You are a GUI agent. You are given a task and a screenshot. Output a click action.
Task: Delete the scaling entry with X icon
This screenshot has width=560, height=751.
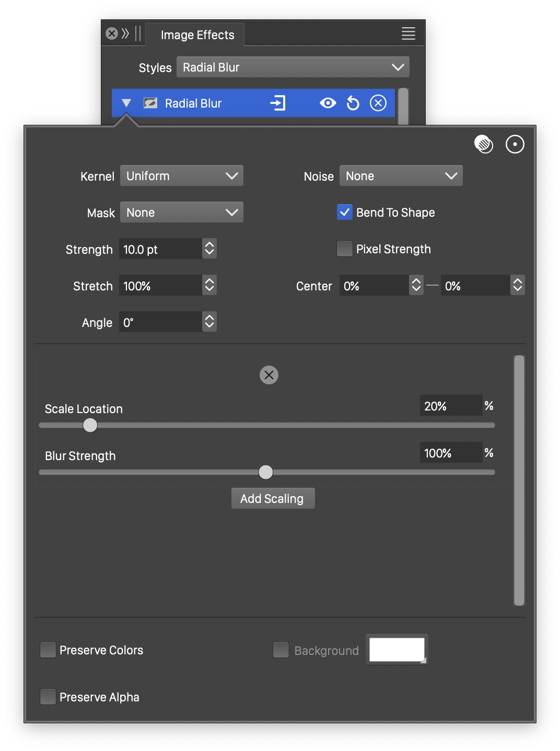click(x=269, y=375)
